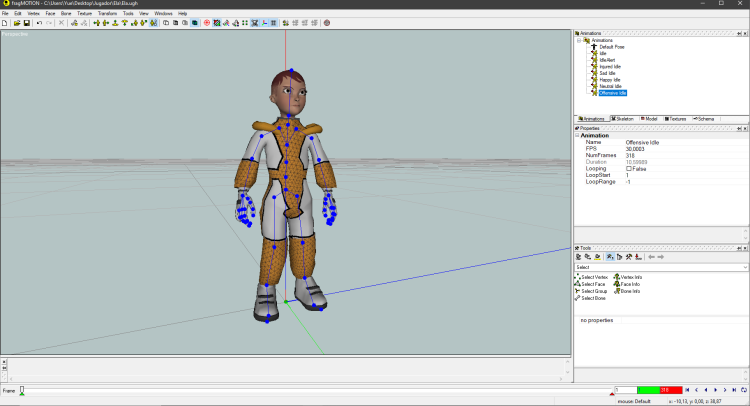Switch to the Textures tab

pyautogui.click(x=677, y=119)
